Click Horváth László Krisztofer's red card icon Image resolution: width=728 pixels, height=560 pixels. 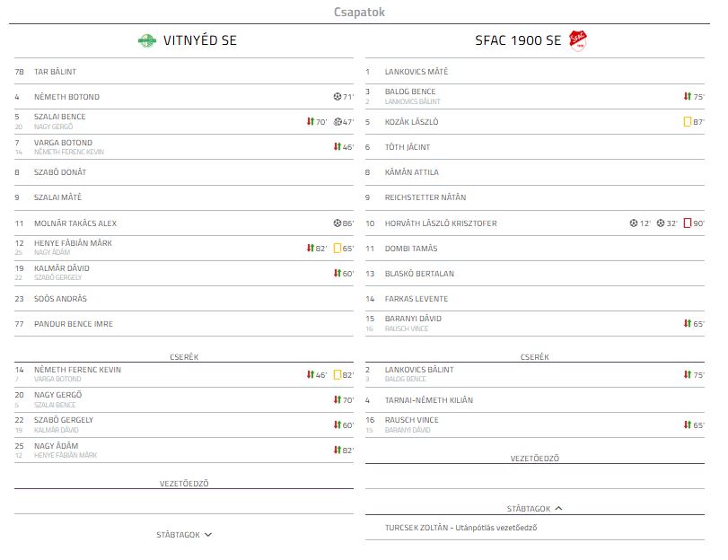click(688, 223)
